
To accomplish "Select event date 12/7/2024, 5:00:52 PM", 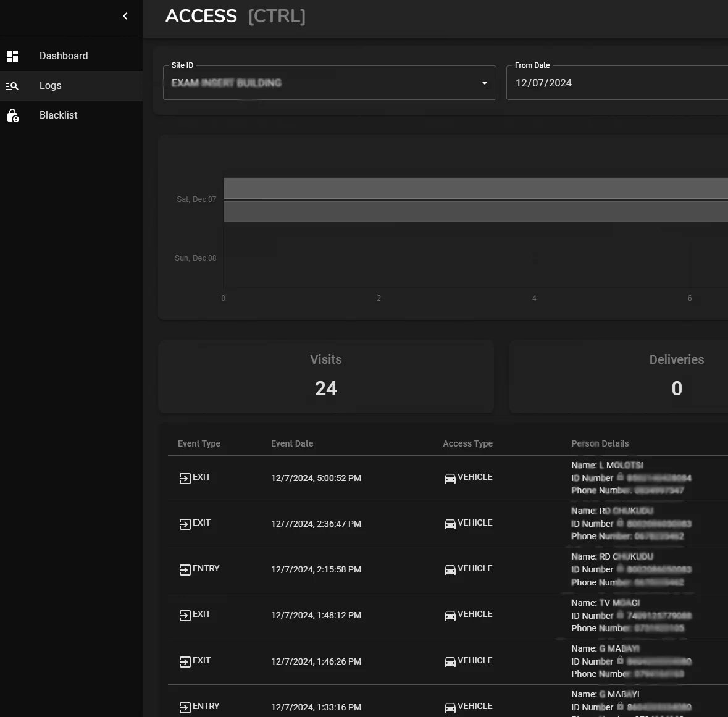I will (x=316, y=479).
